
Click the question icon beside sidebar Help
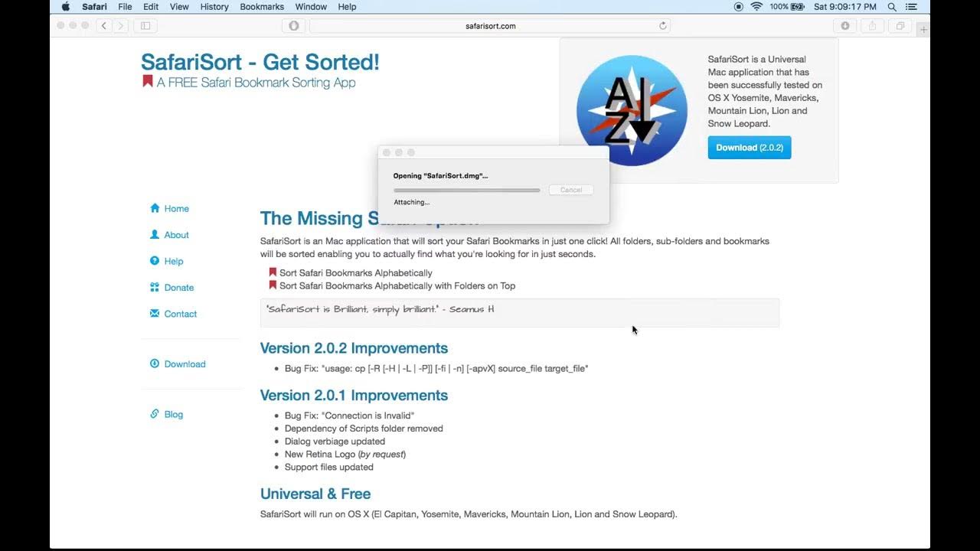(x=155, y=260)
